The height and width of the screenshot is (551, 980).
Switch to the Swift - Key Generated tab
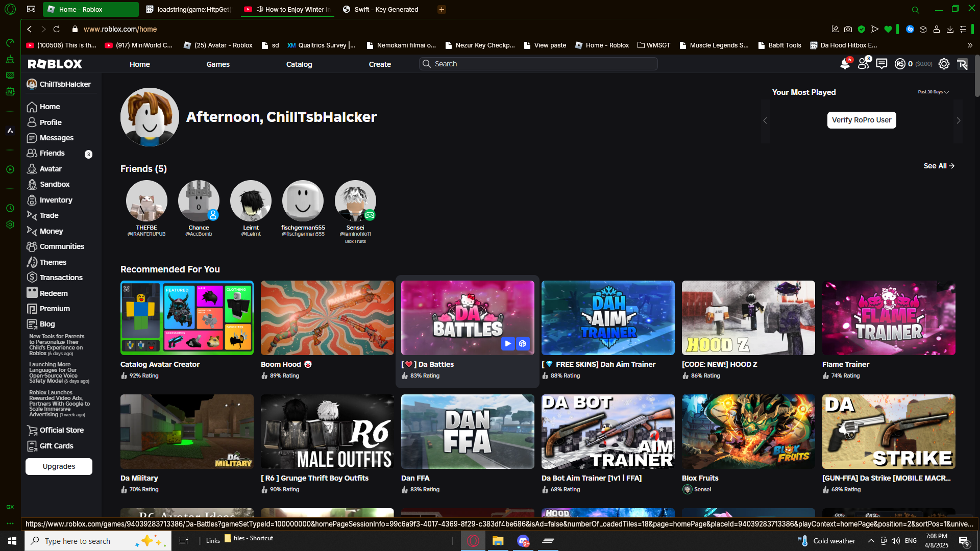pos(386,9)
